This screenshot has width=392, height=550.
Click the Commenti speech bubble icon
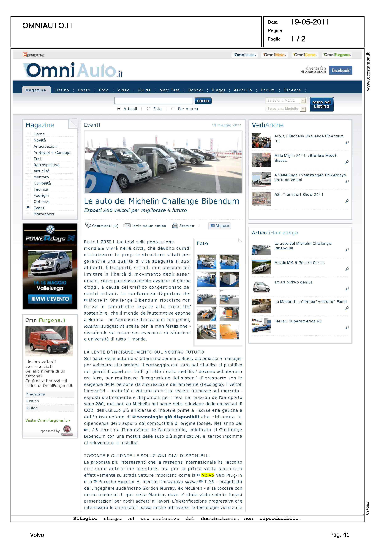pos(88,225)
